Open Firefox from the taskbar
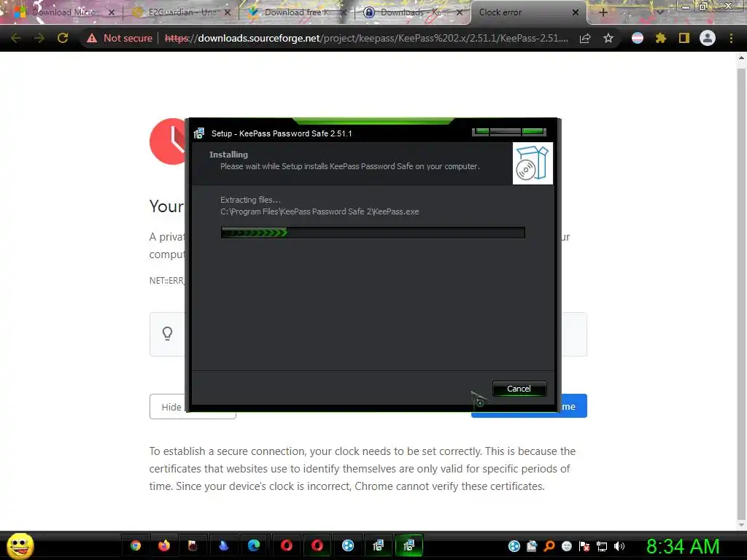 tap(164, 545)
